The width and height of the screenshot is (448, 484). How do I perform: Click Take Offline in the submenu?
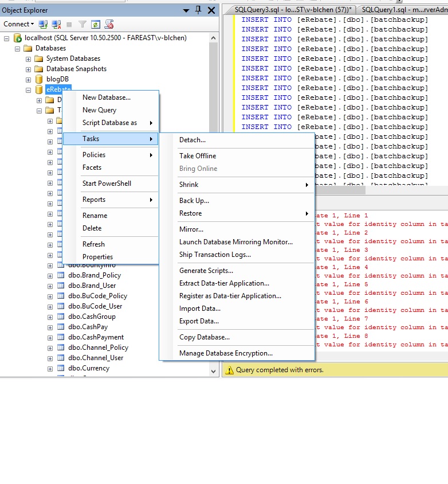coord(198,156)
